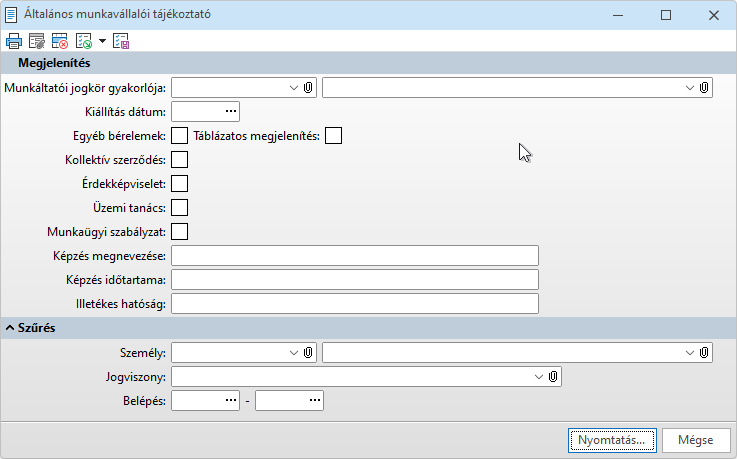The width and height of the screenshot is (737, 459).
Task: Click the printer icon in the toolbar
Action: tap(14, 41)
